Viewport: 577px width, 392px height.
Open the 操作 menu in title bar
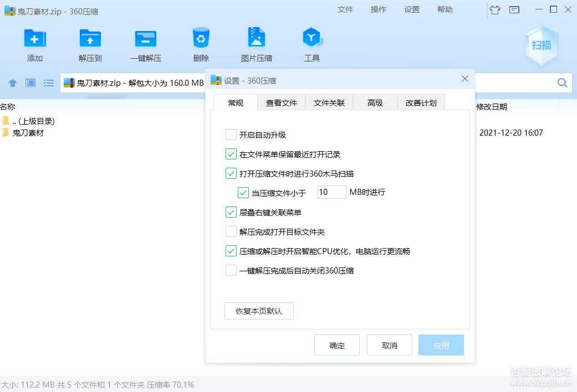click(379, 9)
